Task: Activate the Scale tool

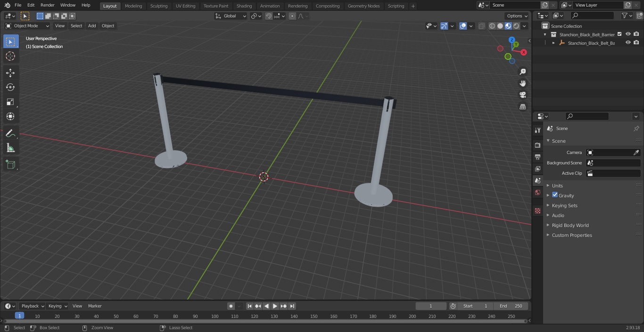Action: click(x=10, y=102)
